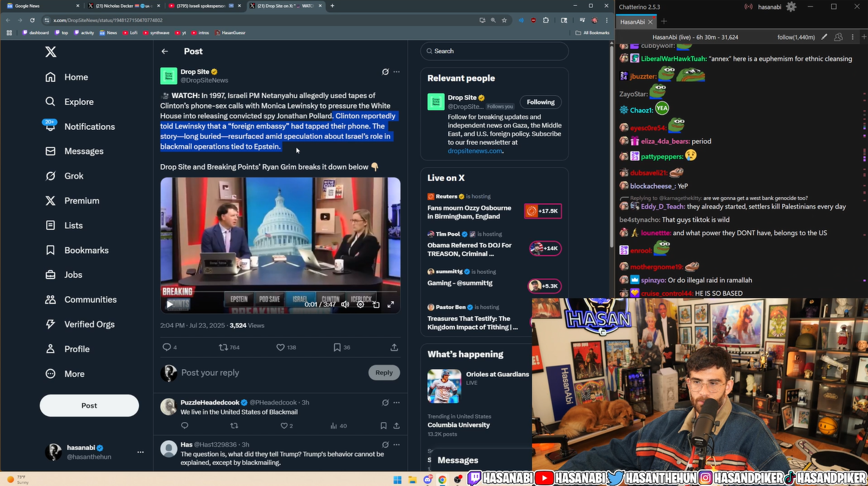Click the X logo in the sidebar
This screenshot has width=868, height=486.
[51, 52]
